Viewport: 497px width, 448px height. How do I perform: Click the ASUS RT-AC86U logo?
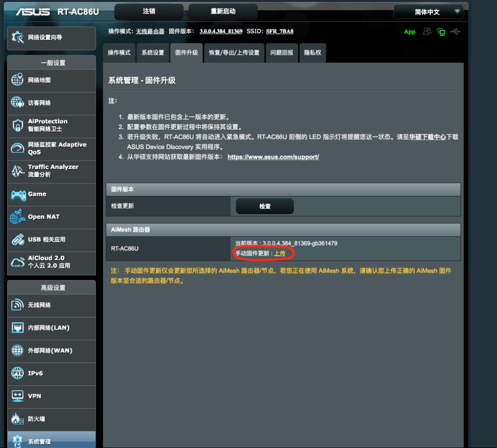pos(57,12)
